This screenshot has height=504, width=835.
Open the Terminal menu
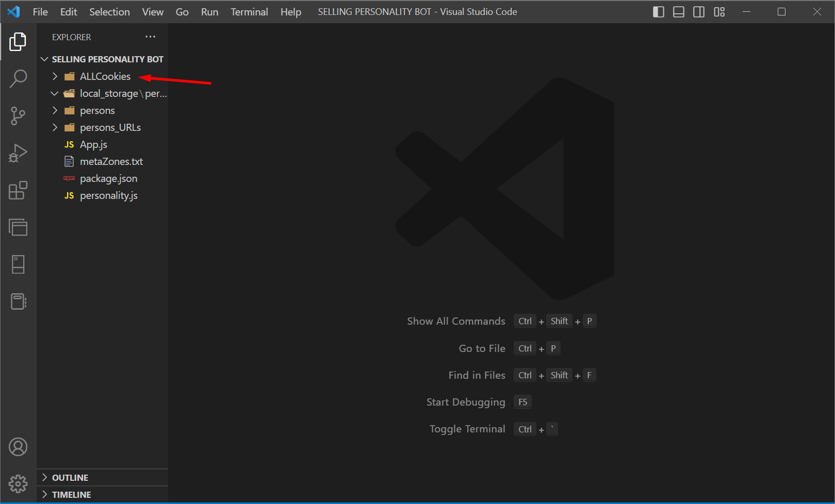(249, 12)
